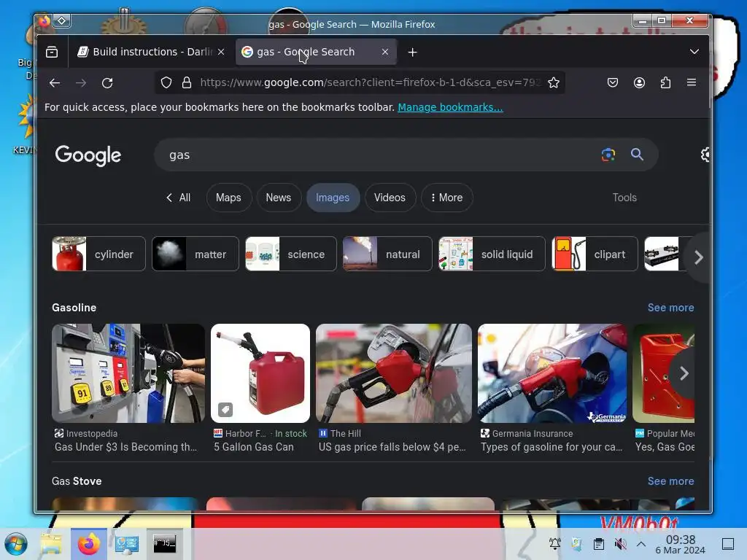Filter images by cylinder chip
Screen dimensions: 747x560
coord(98,254)
